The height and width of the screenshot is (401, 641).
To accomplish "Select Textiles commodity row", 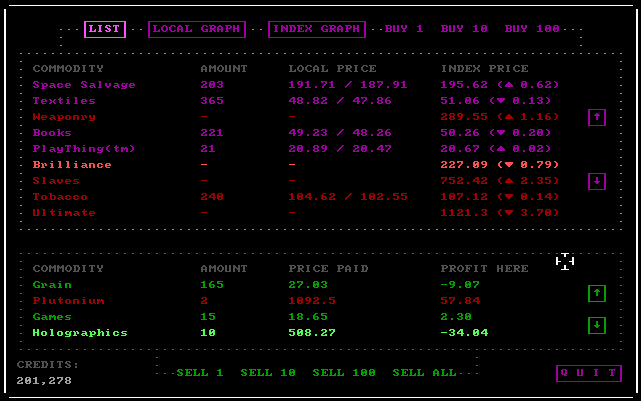I will coord(64,101).
